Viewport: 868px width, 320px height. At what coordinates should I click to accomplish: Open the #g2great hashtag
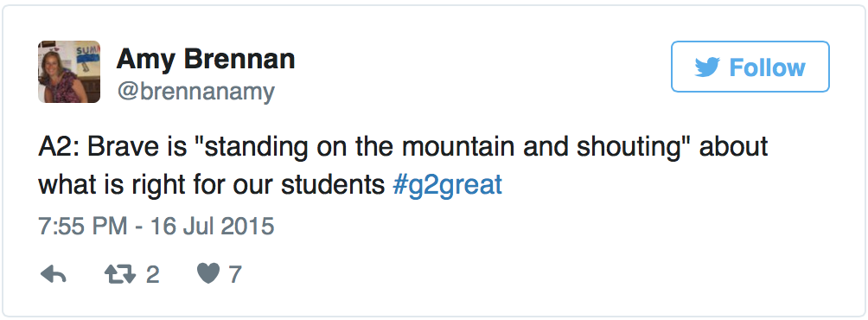[447, 185]
